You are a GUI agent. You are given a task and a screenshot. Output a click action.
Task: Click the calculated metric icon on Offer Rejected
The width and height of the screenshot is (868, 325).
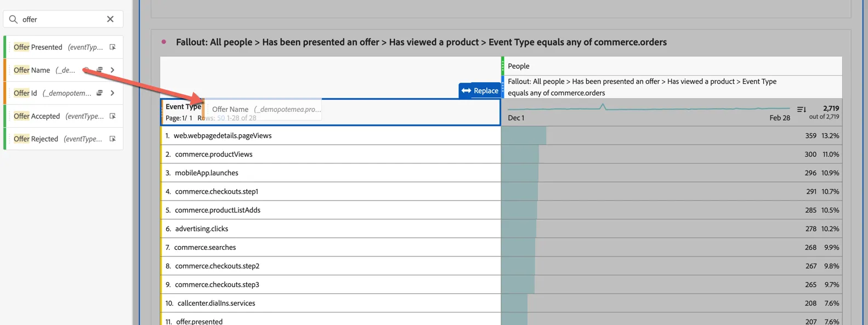tap(112, 139)
